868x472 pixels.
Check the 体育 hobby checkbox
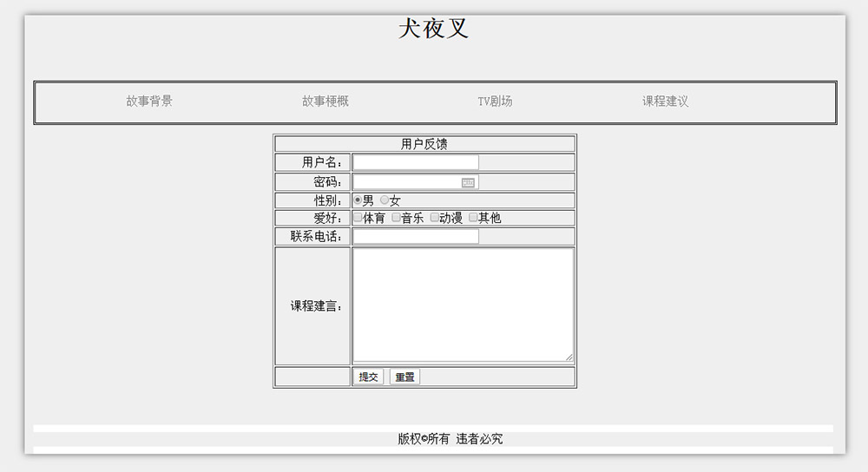[x=358, y=217]
